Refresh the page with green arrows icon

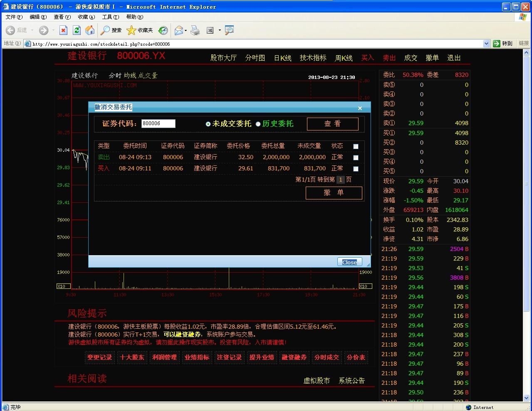[77, 30]
